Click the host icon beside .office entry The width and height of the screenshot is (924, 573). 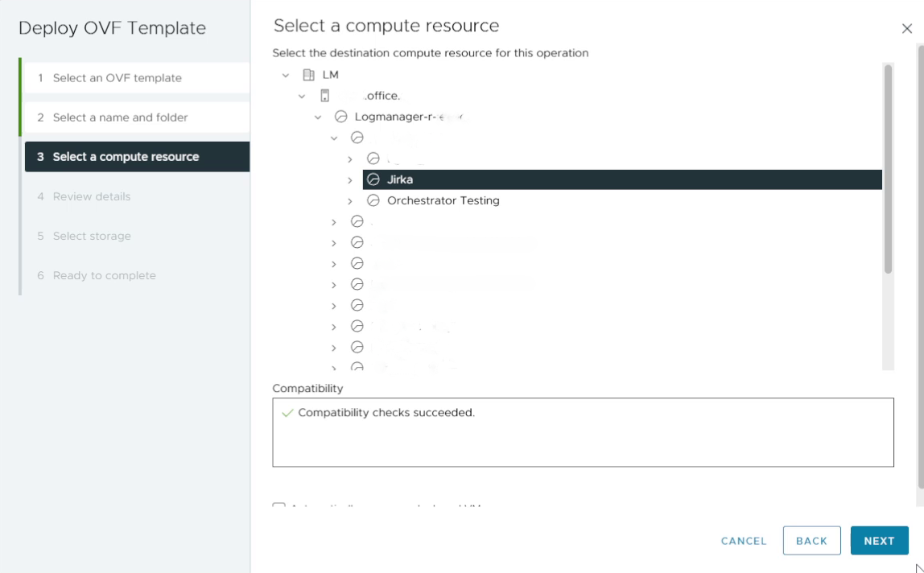click(x=325, y=95)
